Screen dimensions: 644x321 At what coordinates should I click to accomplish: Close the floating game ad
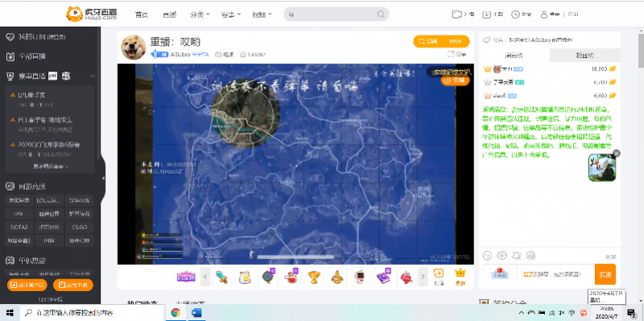pyautogui.click(x=617, y=154)
